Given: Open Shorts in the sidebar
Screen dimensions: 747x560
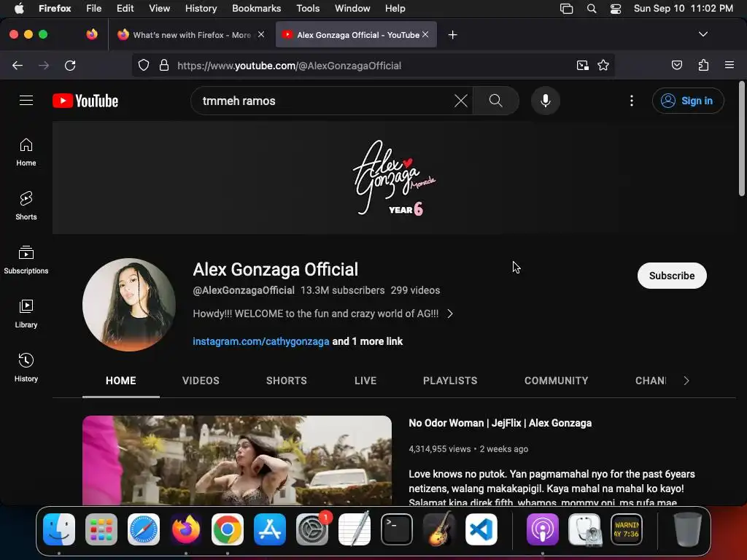Looking at the screenshot, I should (26, 206).
